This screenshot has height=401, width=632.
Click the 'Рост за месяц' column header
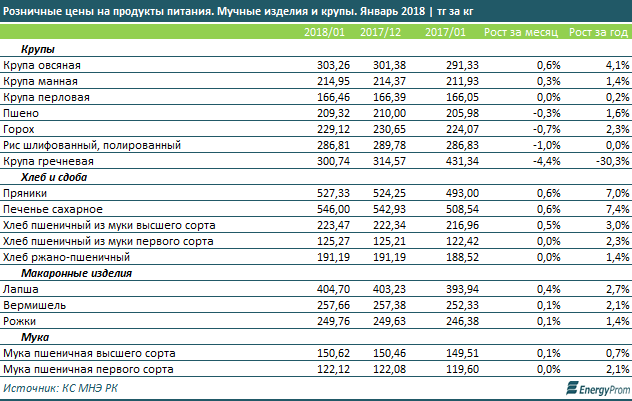[522, 32]
